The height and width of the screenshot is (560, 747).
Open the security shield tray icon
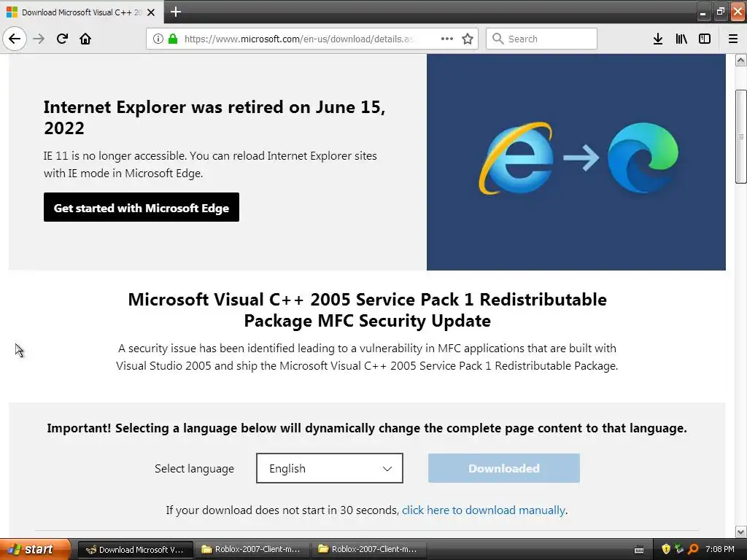click(666, 550)
